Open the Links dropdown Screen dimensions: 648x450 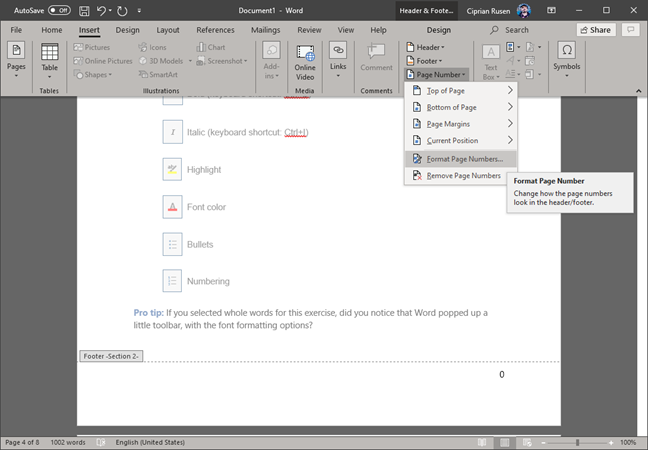[x=338, y=60]
